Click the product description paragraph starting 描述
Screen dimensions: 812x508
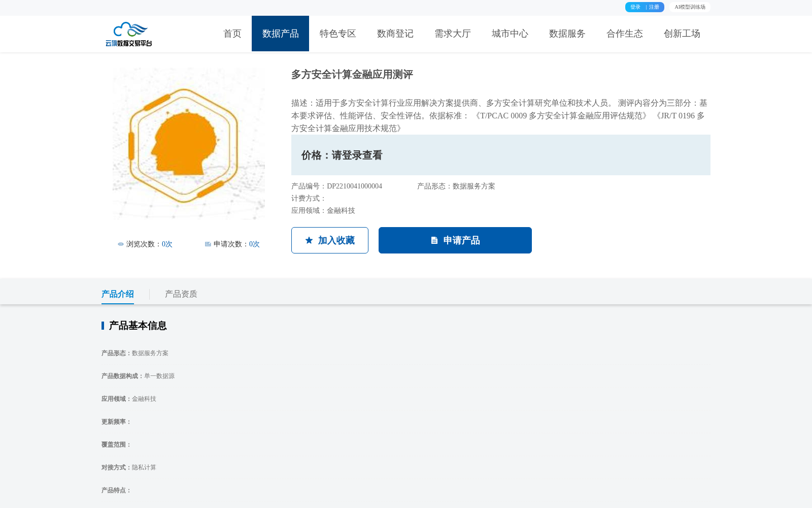pos(500,116)
